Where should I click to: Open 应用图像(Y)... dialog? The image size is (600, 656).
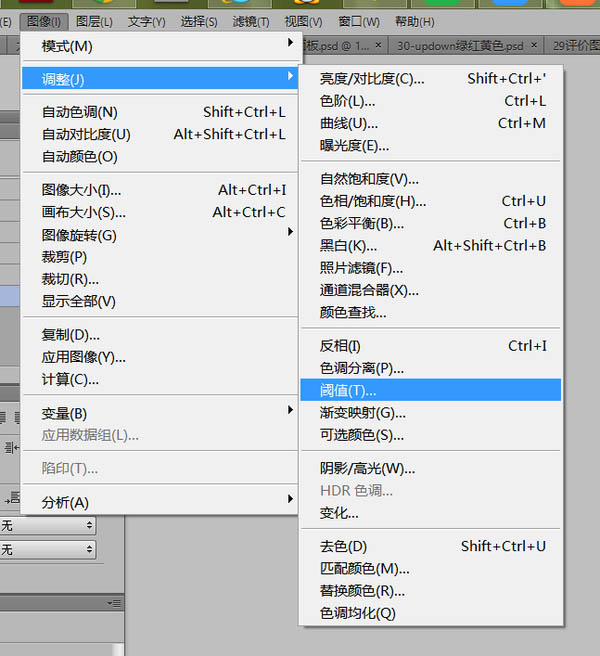point(160,357)
